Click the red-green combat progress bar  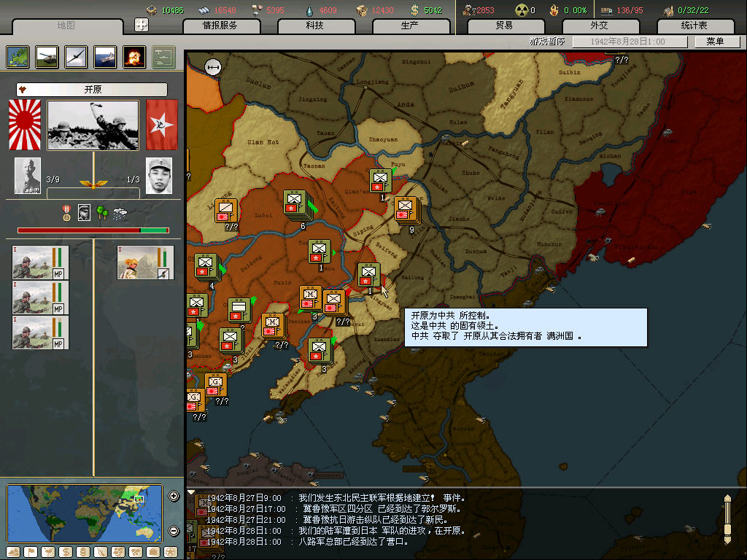[x=93, y=230]
